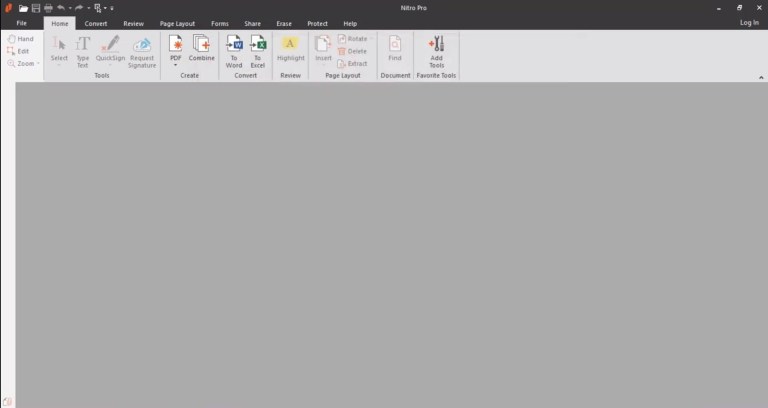Click the select-tool quick access icon
Viewport: 768px width, 408px height.
(97, 8)
